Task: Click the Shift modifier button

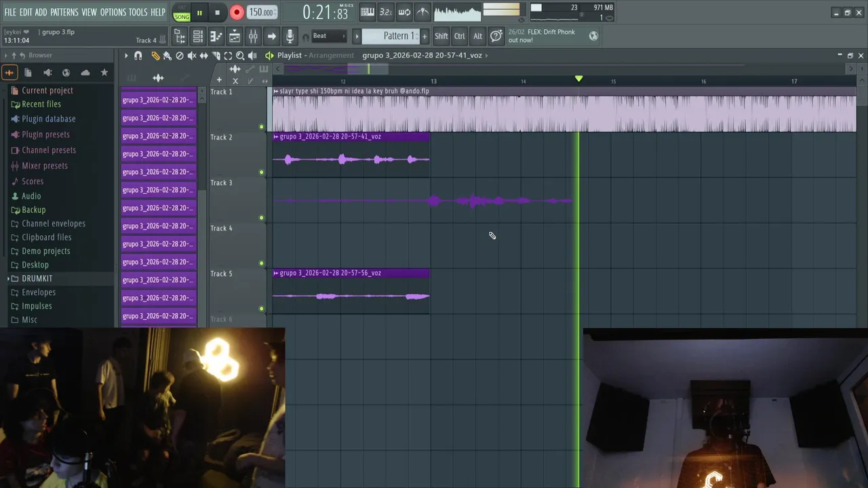Action: click(x=441, y=36)
